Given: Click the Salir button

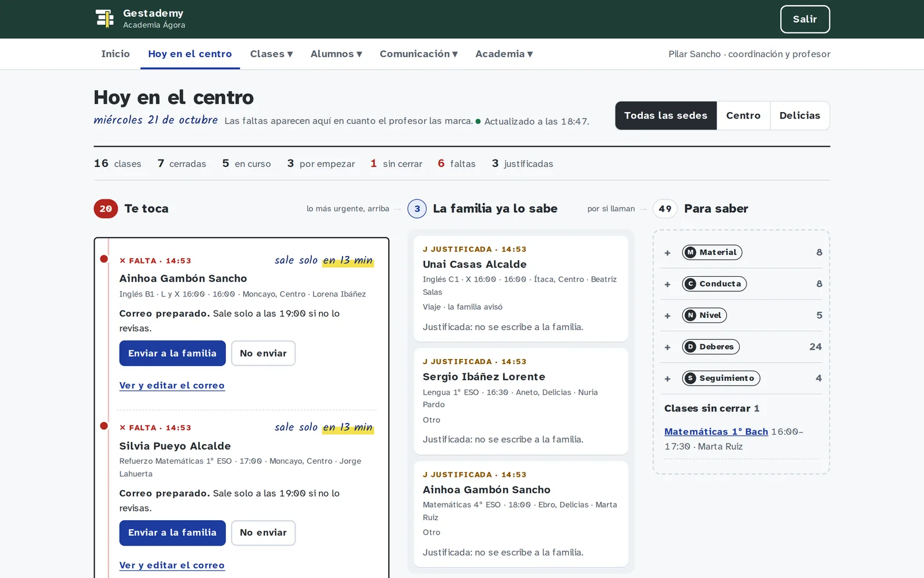Looking at the screenshot, I should (x=805, y=19).
